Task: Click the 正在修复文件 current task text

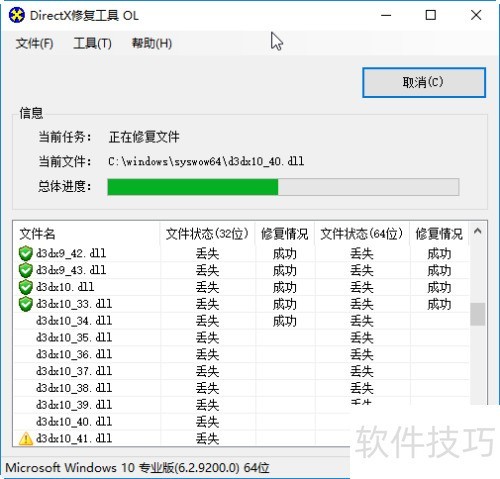Action: coord(144,137)
